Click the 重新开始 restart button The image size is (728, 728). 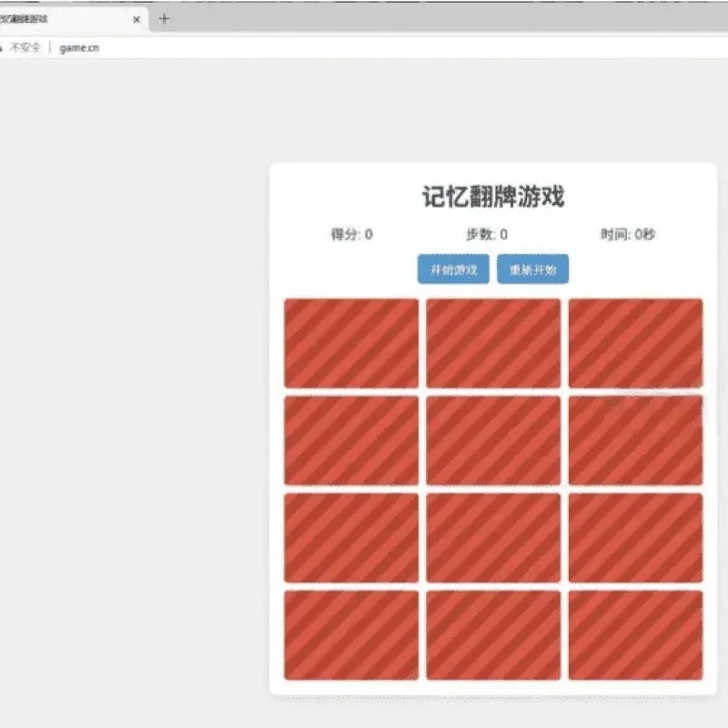tap(532, 268)
